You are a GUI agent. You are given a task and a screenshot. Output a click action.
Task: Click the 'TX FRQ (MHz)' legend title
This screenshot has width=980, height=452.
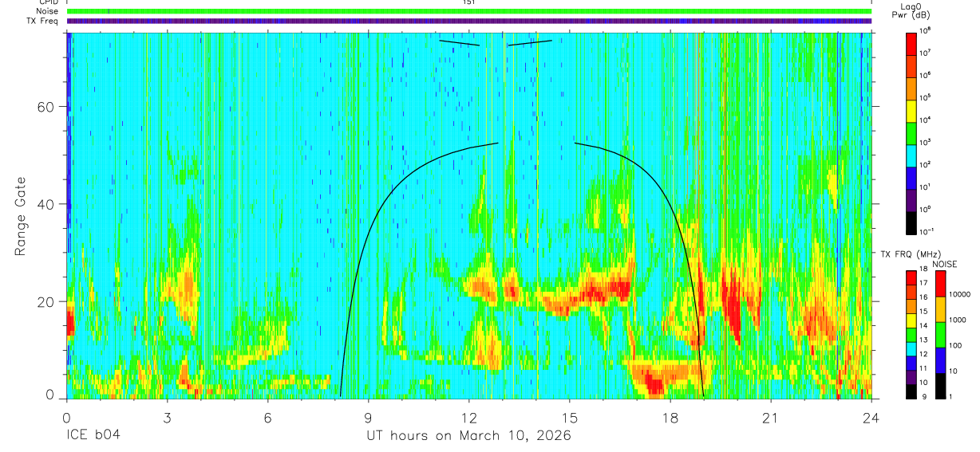912,254
